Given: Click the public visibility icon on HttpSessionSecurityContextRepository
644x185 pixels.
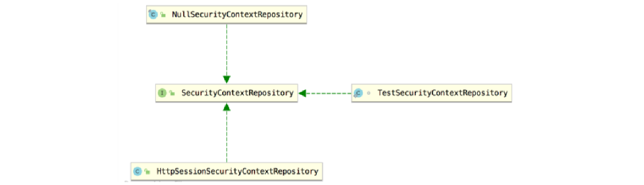Looking at the screenshot, I should [x=148, y=171].
